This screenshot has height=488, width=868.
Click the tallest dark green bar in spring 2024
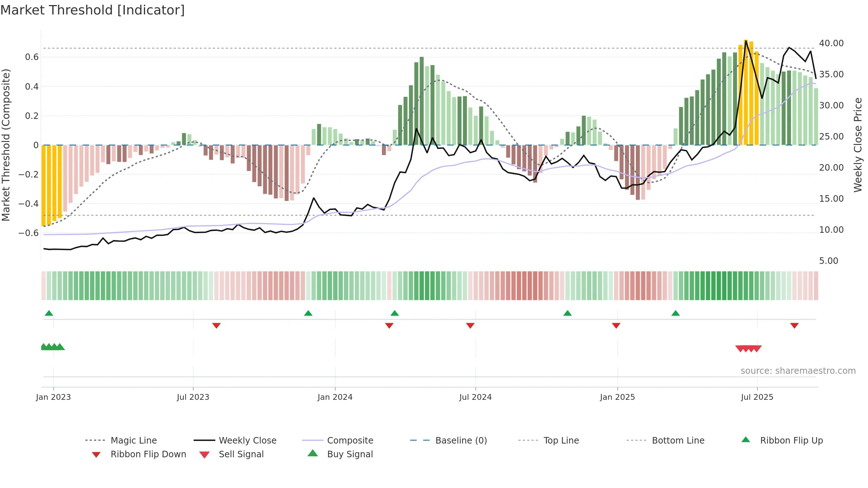click(422, 101)
